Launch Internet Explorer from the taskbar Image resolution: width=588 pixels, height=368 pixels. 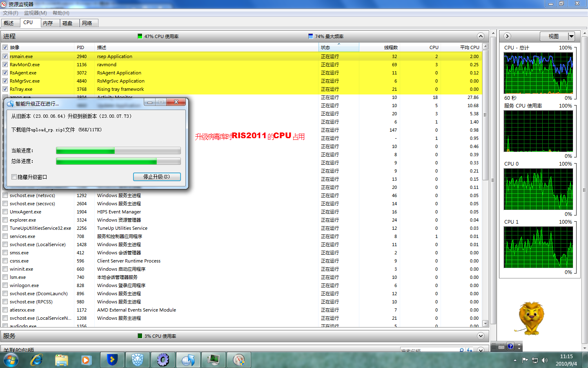37,360
